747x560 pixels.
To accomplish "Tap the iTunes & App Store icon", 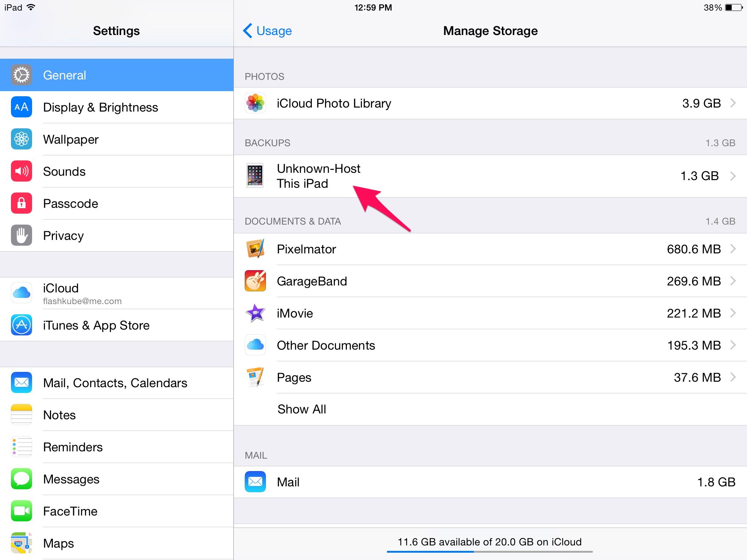I will pyautogui.click(x=22, y=325).
